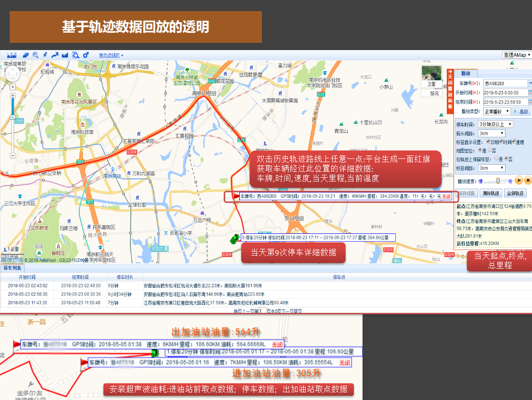Open the 显示点线区 menu
This screenshot has height=400, width=532.
pos(111,55)
